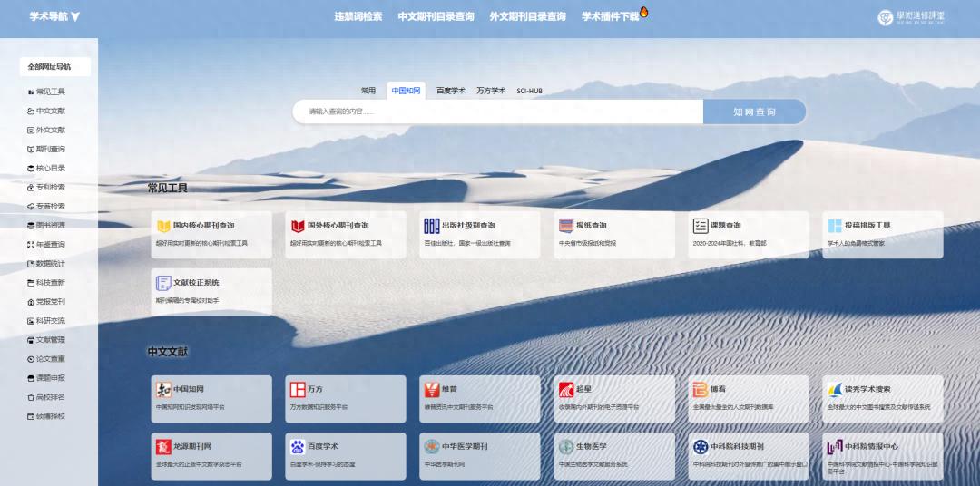Click the 万方 logo icon

tap(298, 389)
